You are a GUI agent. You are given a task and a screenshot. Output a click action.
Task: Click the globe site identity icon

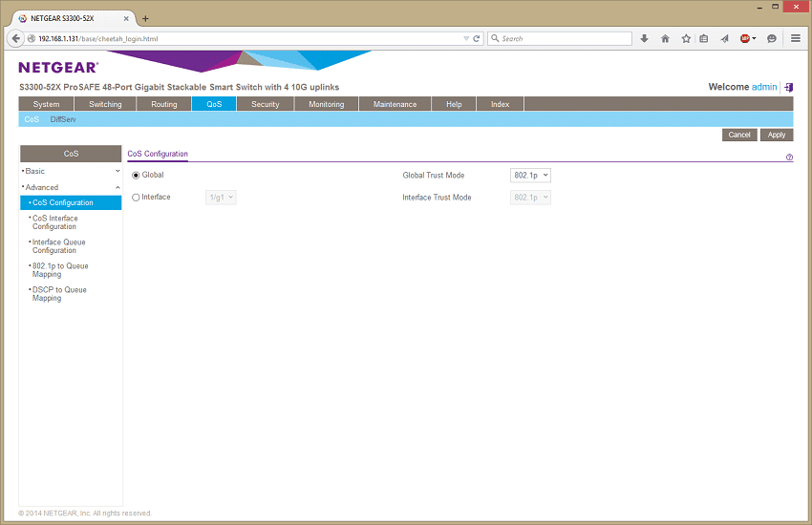coord(32,38)
